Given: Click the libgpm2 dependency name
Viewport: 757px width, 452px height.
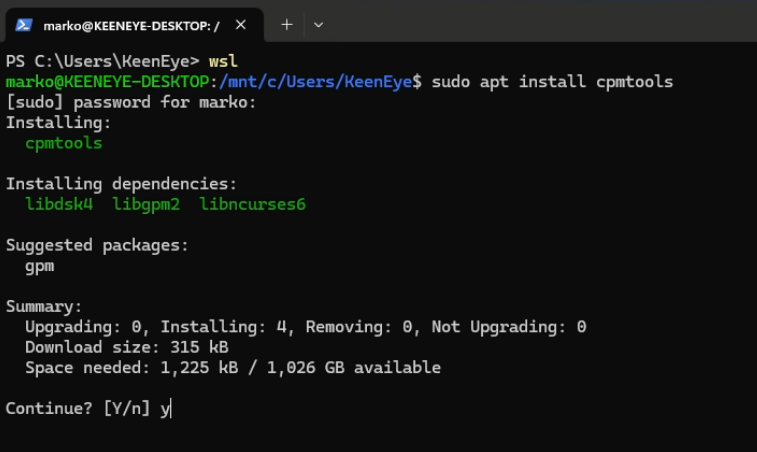Looking at the screenshot, I should [146, 204].
